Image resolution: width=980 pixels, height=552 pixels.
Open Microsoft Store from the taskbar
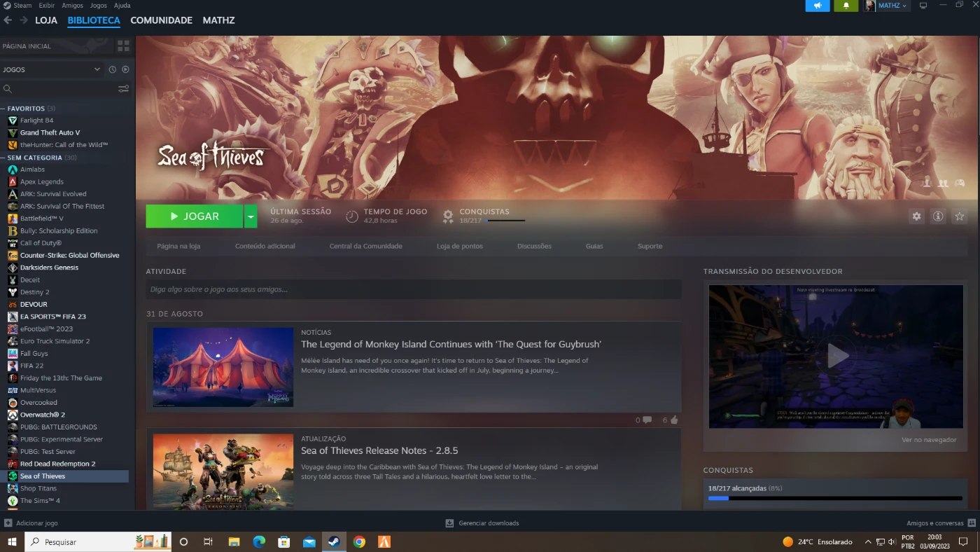coord(283,541)
